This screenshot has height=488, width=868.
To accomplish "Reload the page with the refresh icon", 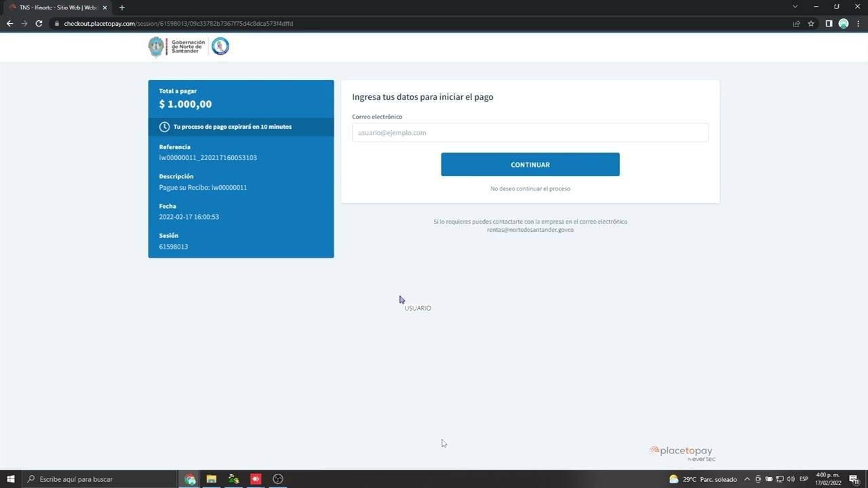I will click(x=39, y=23).
